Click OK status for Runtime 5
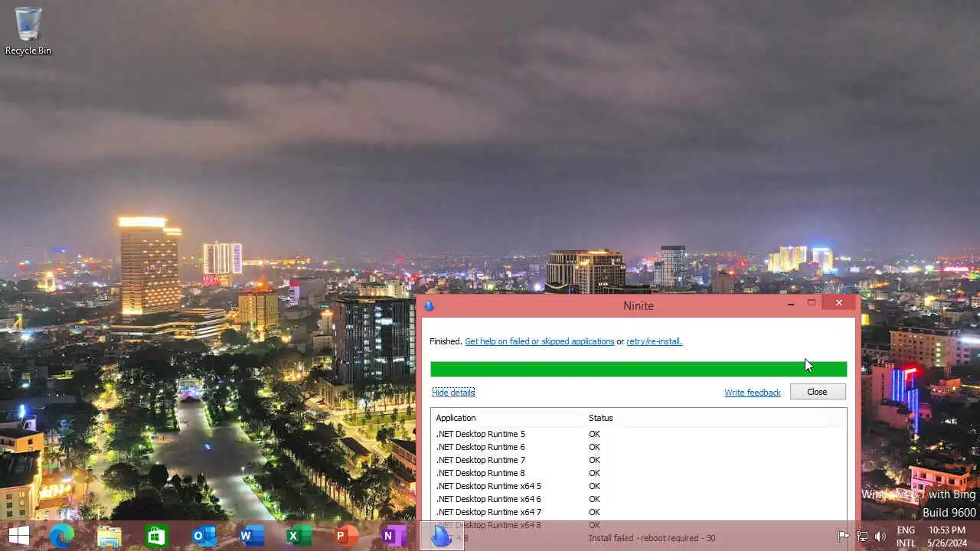 [x=594, y=434]
